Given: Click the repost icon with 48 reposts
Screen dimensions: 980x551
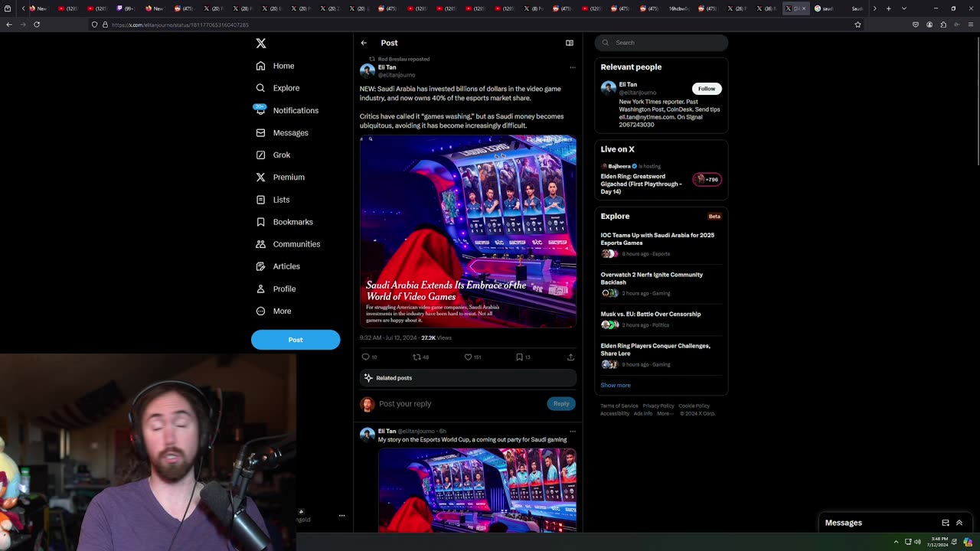Looking at the screenshot, I should [x=416, y=357].
